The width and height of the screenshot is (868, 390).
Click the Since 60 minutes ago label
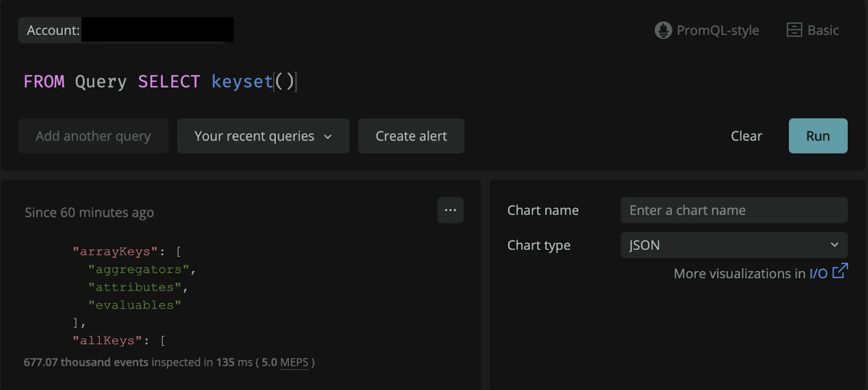[x=89, y=212]
